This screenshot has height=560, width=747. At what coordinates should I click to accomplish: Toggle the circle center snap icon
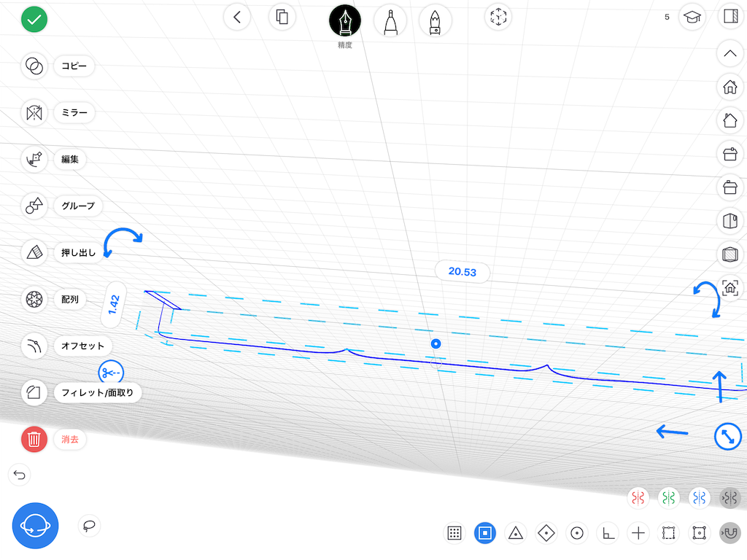577,533
